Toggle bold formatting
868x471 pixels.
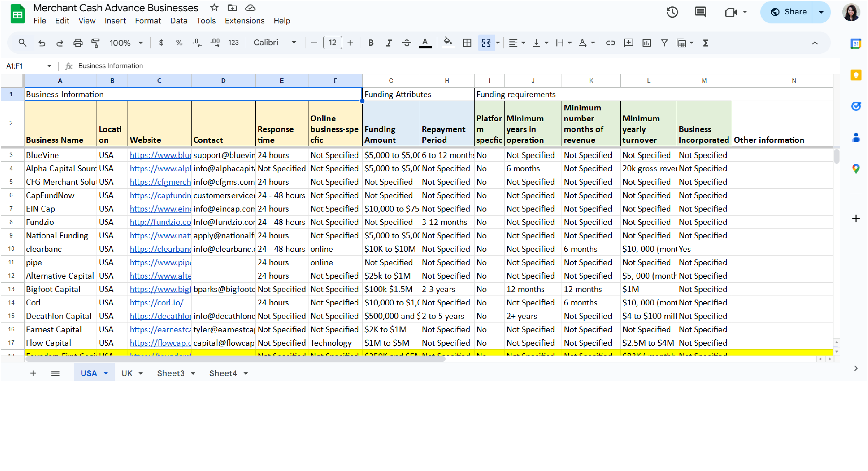tap(371, 43)
